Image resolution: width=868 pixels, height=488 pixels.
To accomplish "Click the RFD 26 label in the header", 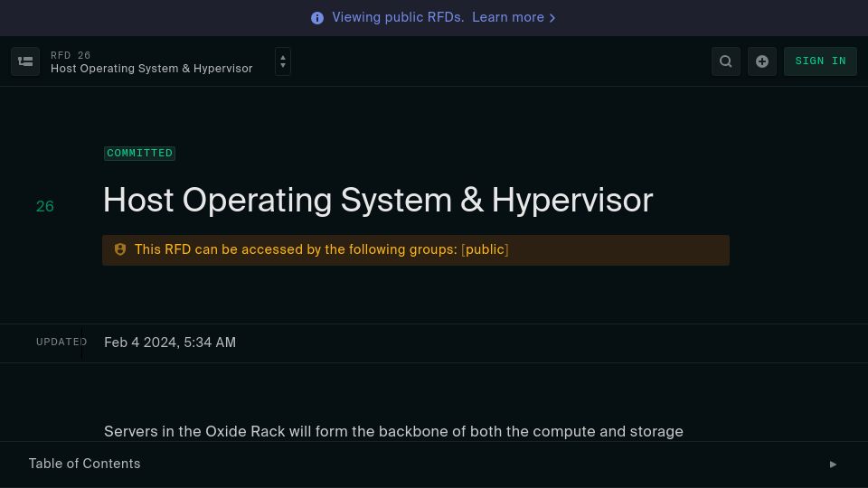I will click(71, 55).
